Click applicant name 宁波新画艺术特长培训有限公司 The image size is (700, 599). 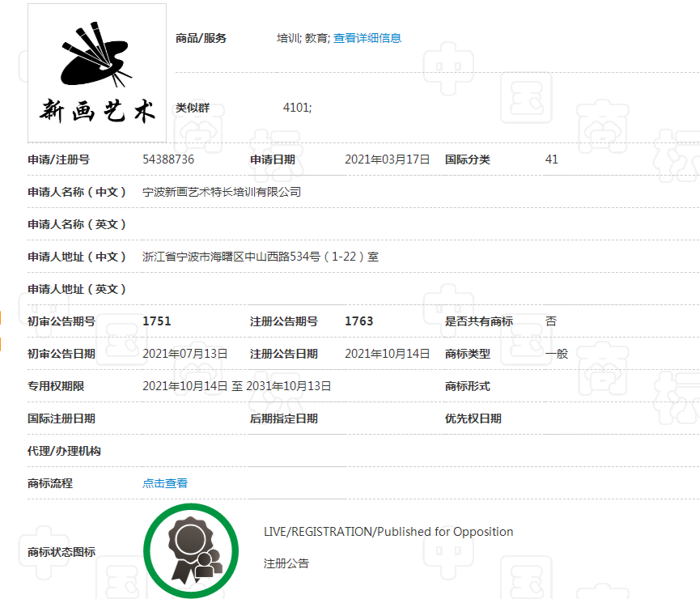(222, 192)
